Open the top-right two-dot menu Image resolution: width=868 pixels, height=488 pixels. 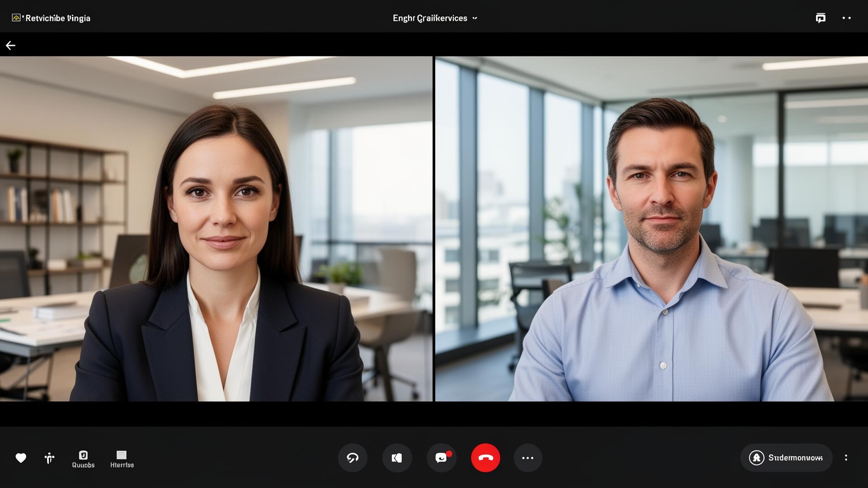[846, 18]
